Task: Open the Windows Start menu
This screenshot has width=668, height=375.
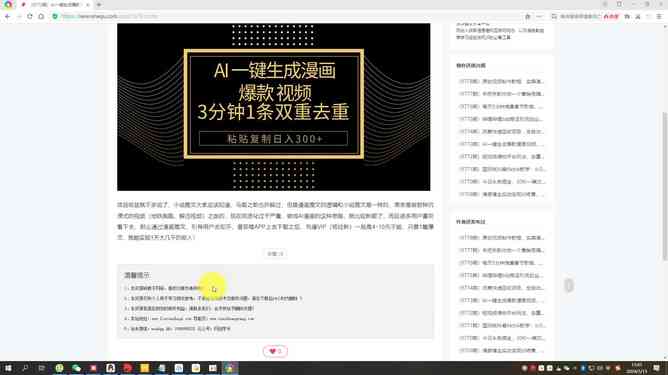Action: click(8, 368)
